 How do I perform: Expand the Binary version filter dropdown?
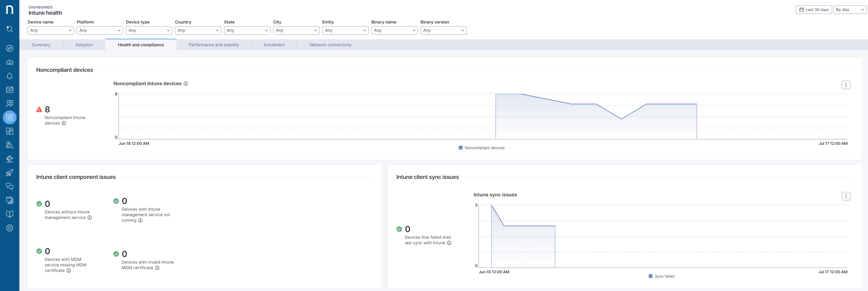[443, 31]
